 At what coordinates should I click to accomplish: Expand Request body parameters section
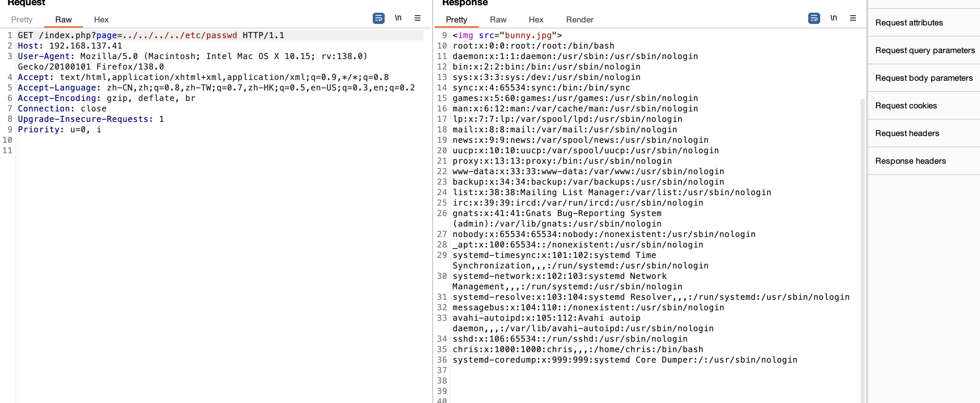click(923, 78)
